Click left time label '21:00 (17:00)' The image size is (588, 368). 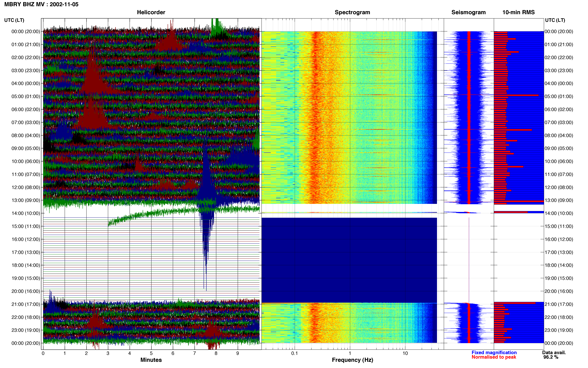pos(26,304)
